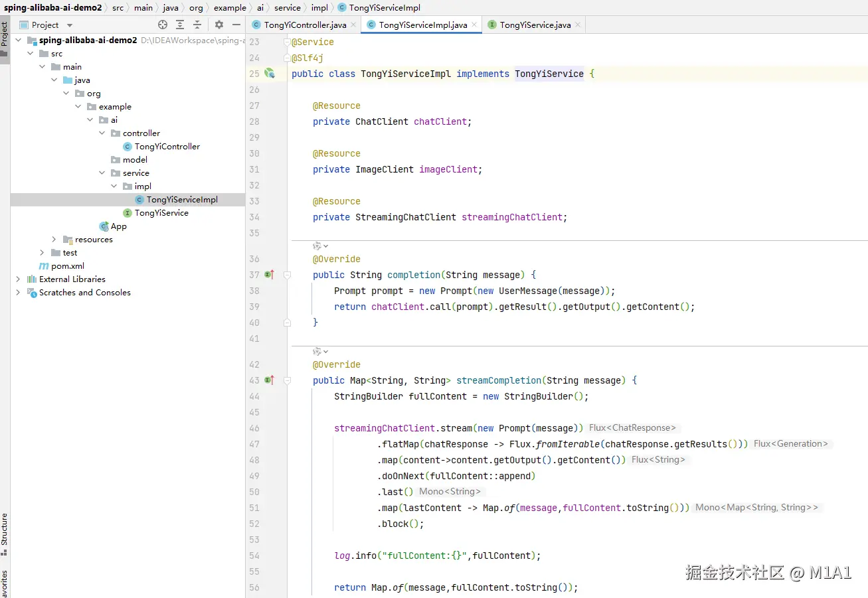Click the implements-method gutter icon on line 37
868x598 pixels.
269,274
